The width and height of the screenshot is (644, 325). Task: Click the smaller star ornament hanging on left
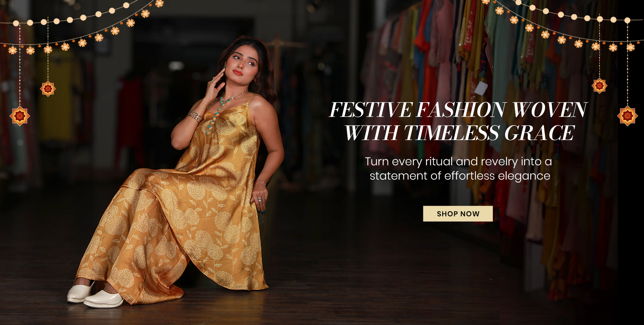(48, 88)
